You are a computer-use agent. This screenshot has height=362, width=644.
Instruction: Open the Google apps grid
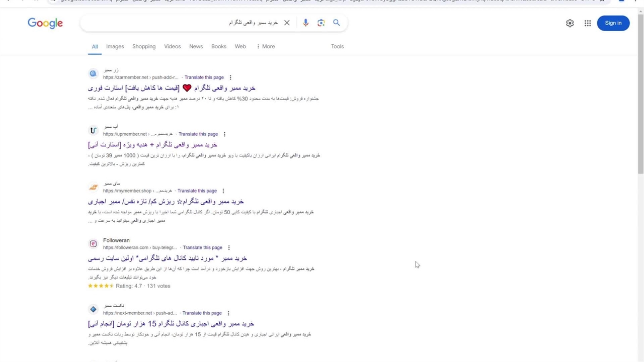click(588, 23)
